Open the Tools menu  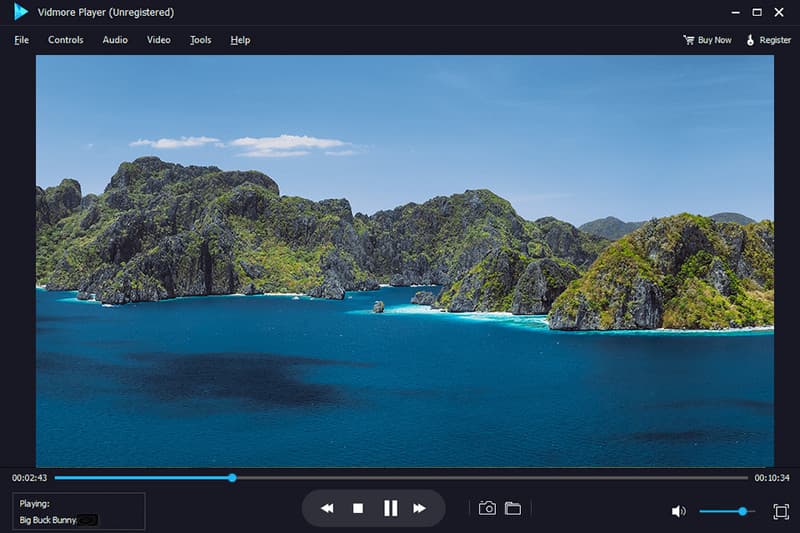[201, 40]
